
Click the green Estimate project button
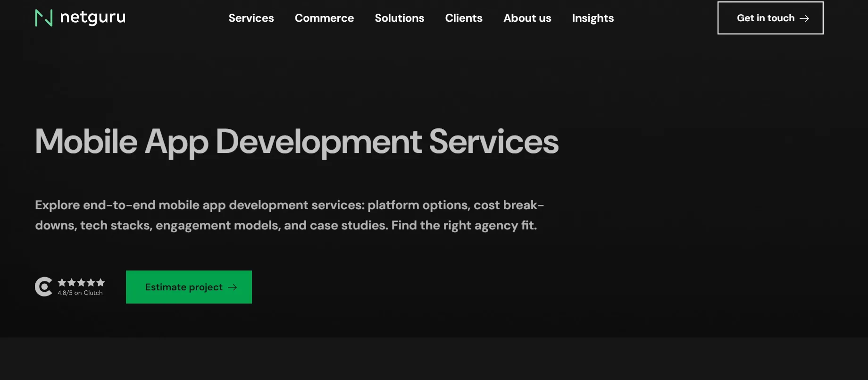coord(189,287)
